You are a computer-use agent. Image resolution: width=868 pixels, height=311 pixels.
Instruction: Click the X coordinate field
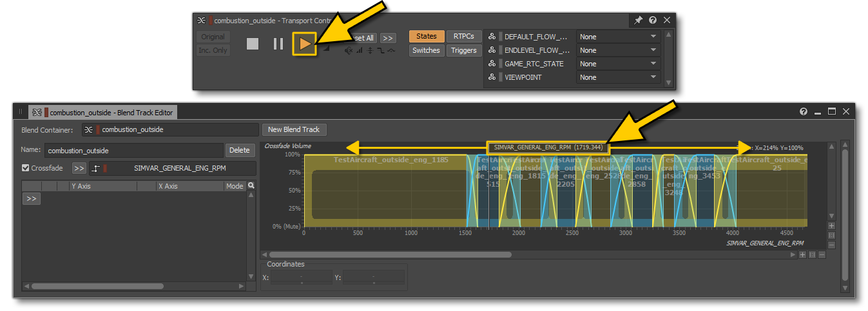click(x=302, y=278)
